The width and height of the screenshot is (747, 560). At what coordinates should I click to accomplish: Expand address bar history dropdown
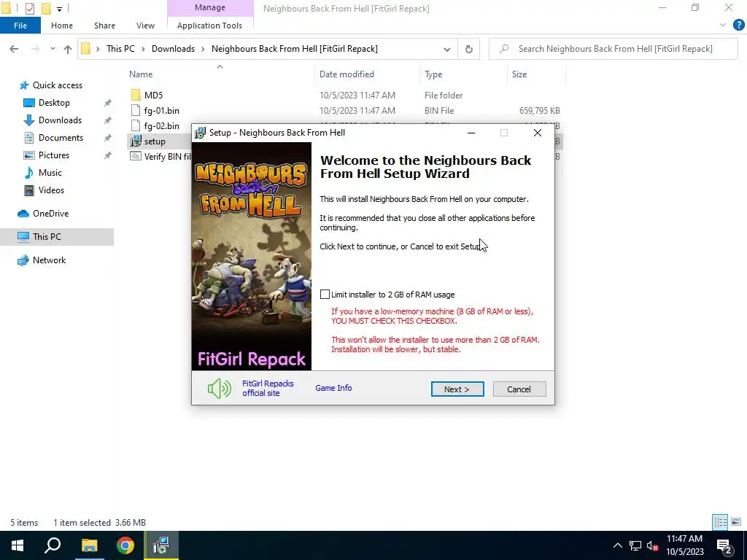click(447, 49)
